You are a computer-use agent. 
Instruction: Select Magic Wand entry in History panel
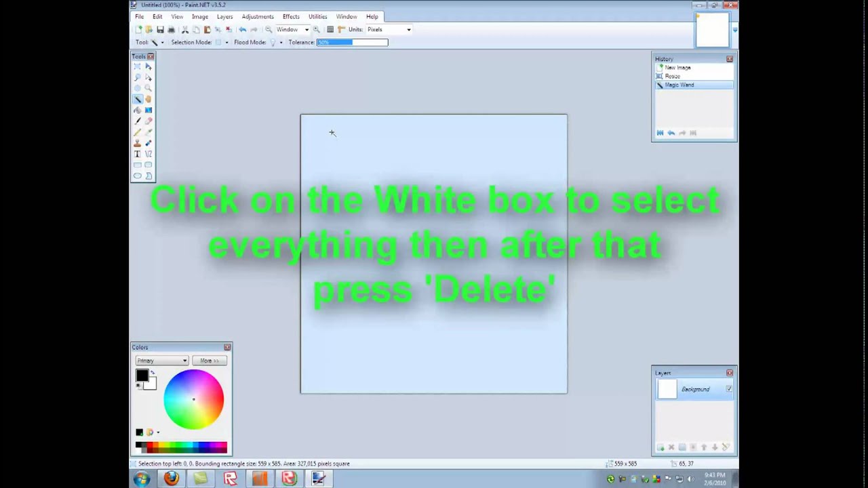pos(679,85)
